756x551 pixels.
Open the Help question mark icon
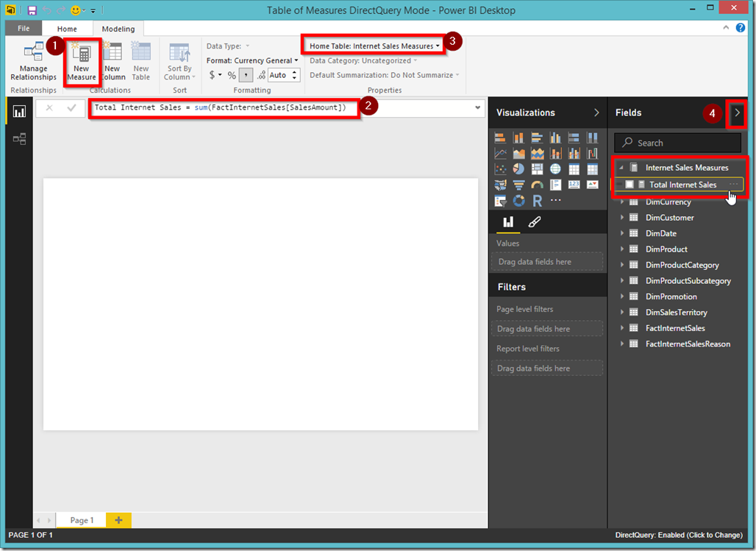(x=740, y=28)
